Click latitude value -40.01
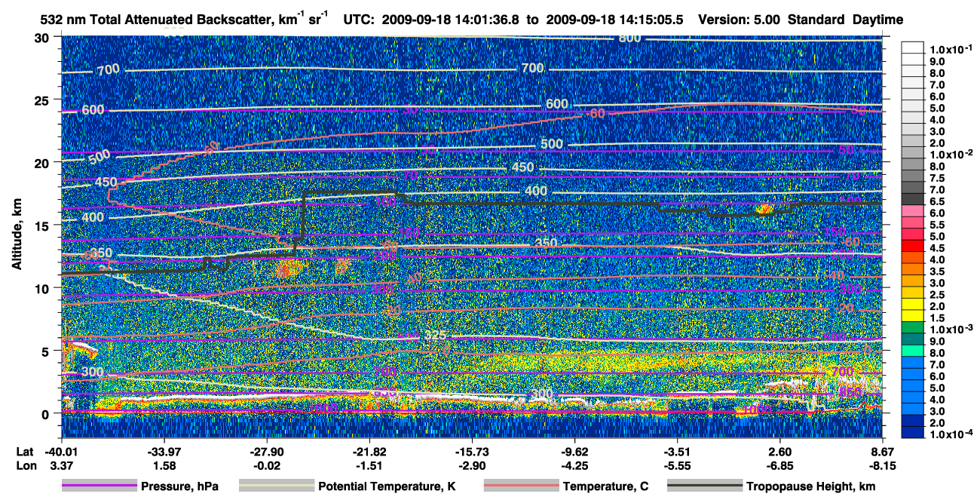 (x=62, y=451)
